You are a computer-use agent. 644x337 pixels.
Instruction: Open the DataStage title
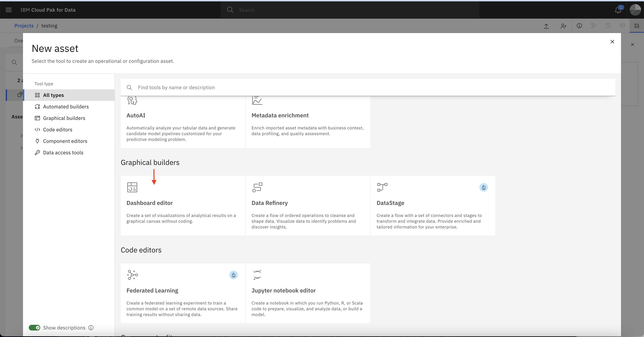(390, 203)
